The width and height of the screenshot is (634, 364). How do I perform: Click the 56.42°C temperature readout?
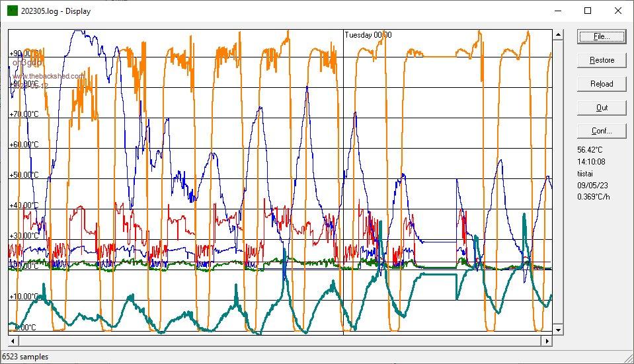(x=590, y=150)
